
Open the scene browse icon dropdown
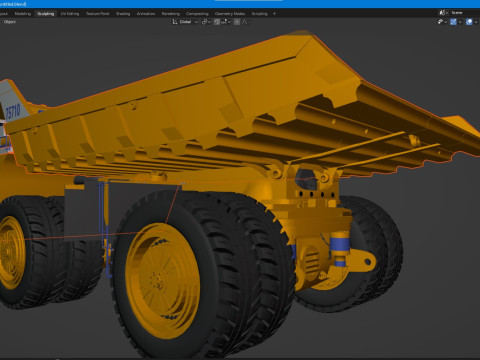tap(443, 13)
